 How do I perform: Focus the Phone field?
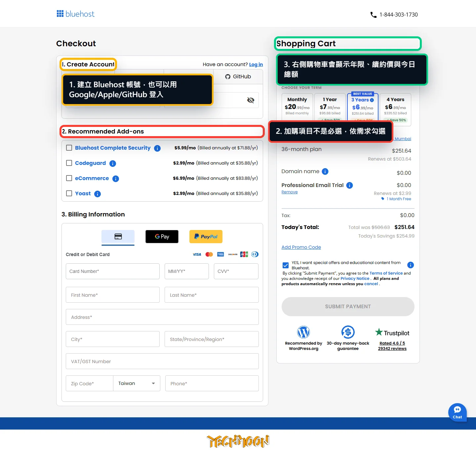pyautogui.click(x=212, y=383)
